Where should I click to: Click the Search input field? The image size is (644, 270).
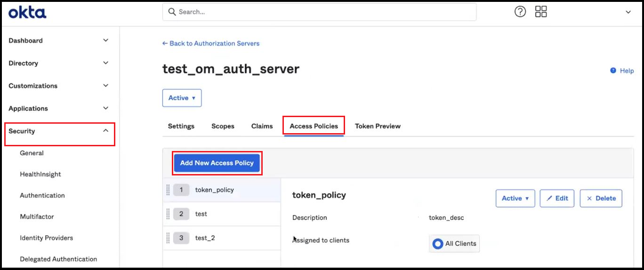(319, 12)
